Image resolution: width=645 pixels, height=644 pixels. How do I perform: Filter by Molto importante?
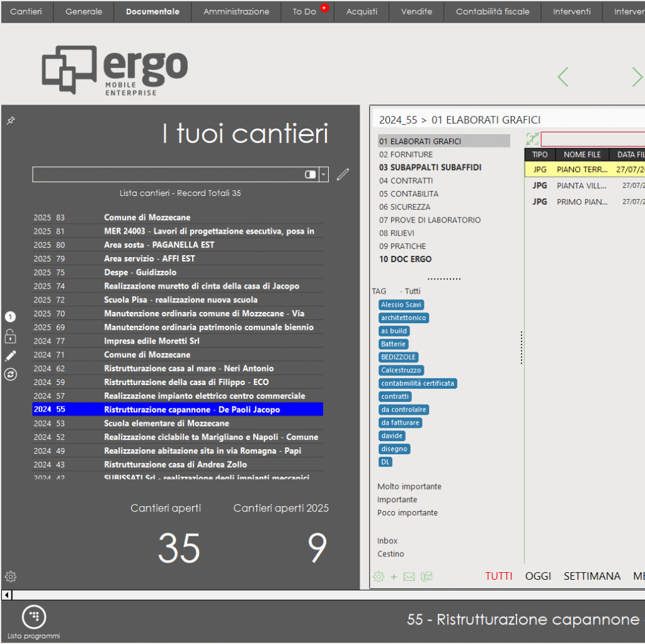tap(409, 486)
